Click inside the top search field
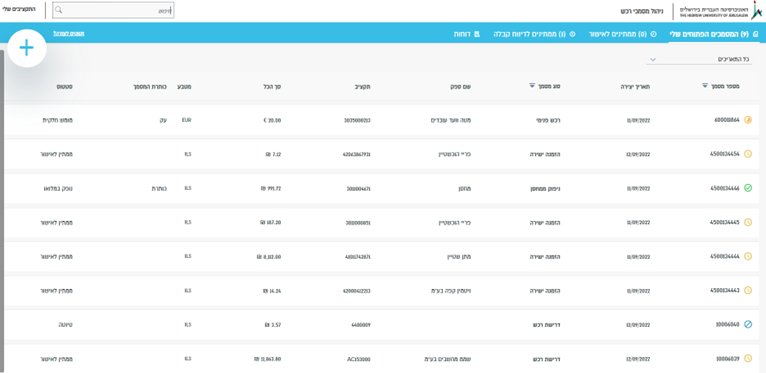 [113, 10]
